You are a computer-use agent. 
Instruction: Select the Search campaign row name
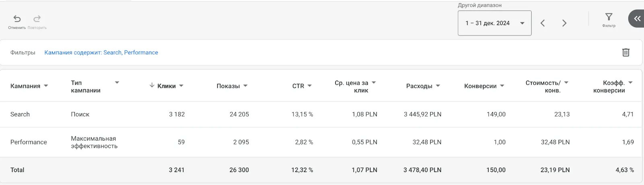[x=20, y=114]
